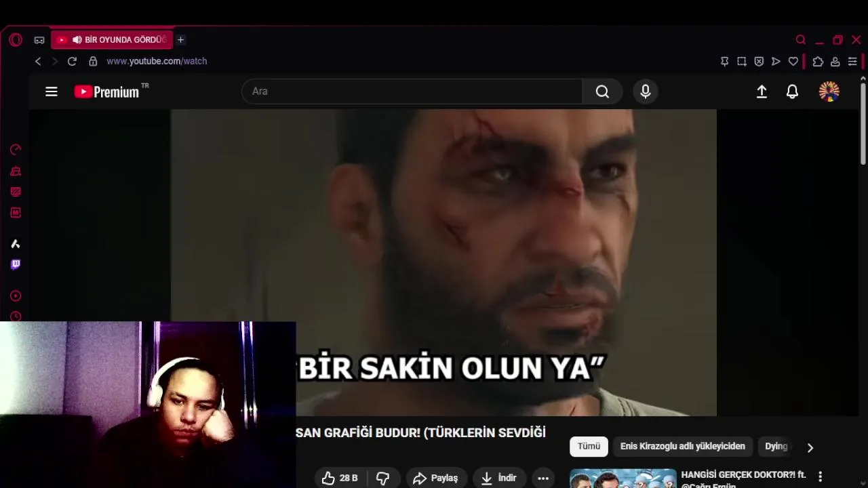
Task: Go forward one page in browser
Action: click(55, 61)
